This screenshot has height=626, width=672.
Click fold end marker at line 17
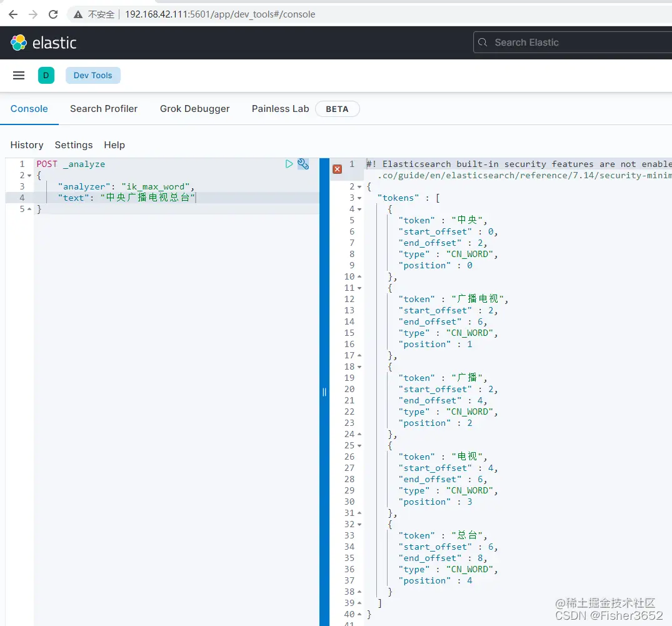(359, 355)
